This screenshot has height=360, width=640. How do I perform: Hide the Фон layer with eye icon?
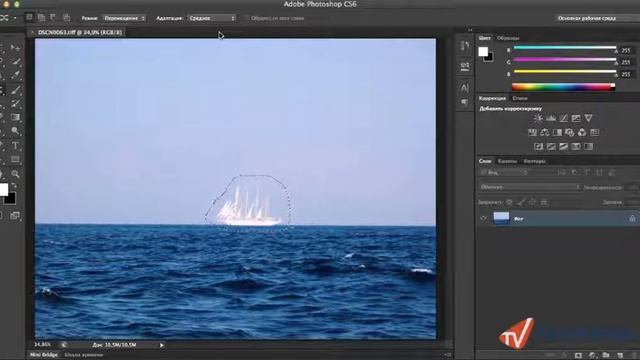click(483, 218)
